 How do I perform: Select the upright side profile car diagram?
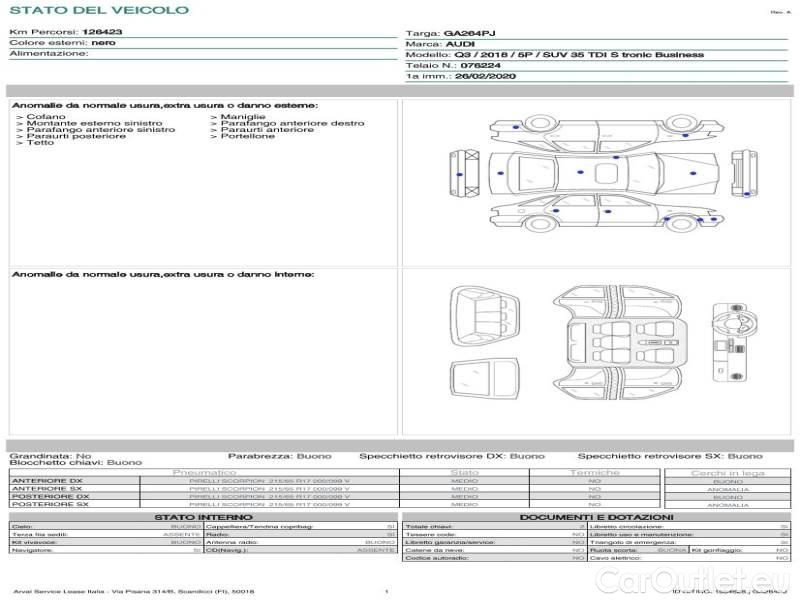607,212
